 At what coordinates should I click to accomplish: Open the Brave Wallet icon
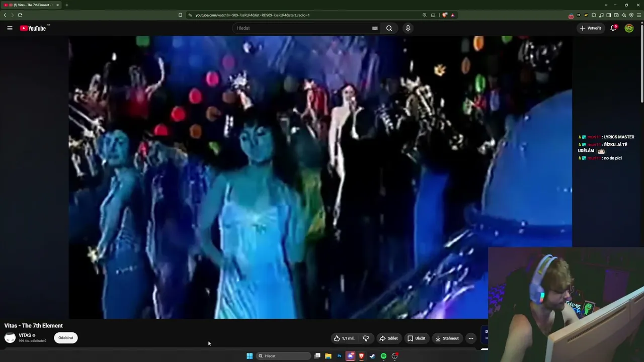pos(616,15)
